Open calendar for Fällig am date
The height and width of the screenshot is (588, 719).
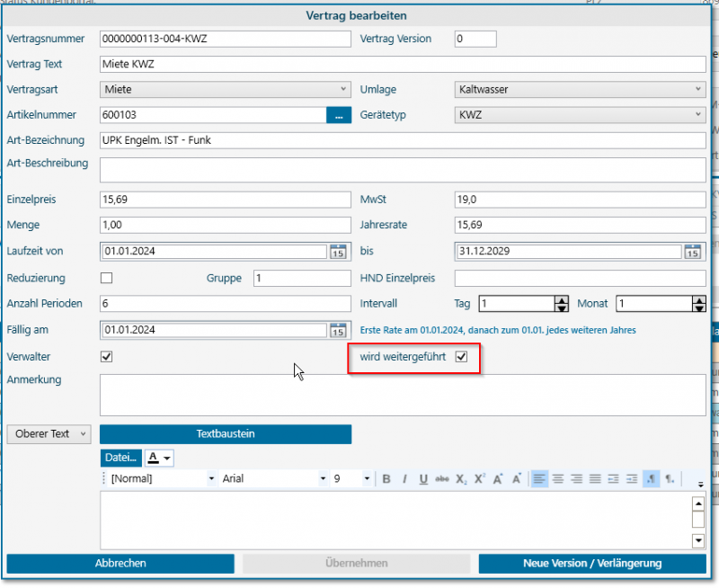[339, 330]
